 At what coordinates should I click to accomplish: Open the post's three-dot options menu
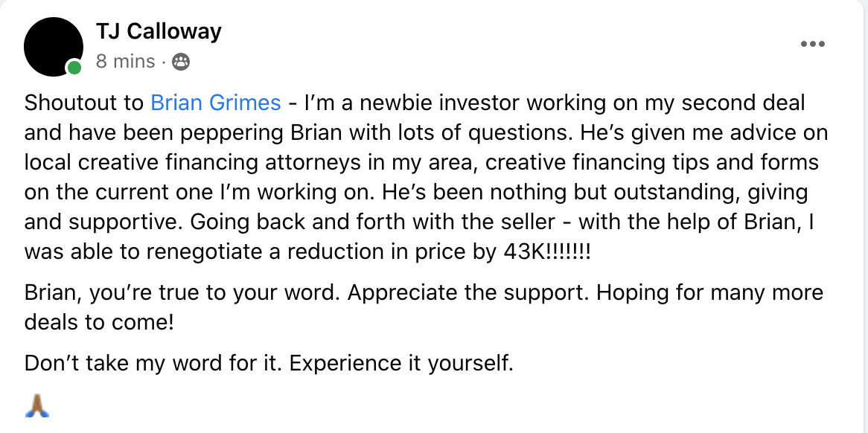click(813, 44)
